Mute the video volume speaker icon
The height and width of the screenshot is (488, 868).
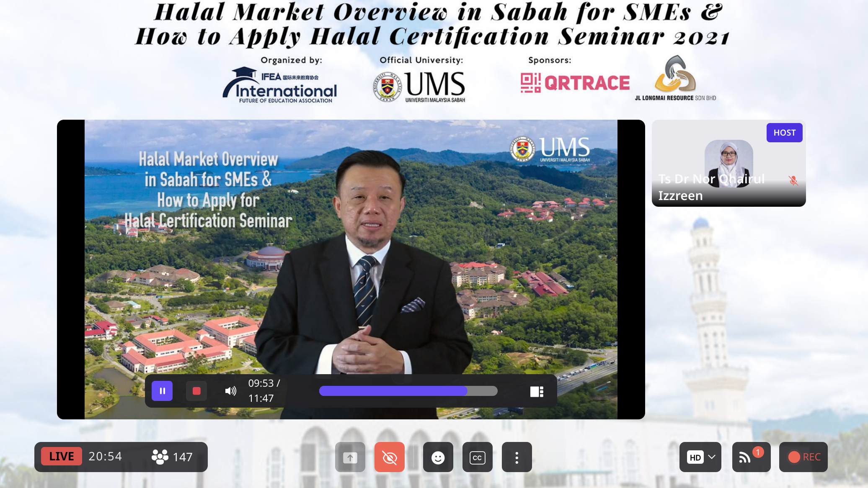[230, 391]
